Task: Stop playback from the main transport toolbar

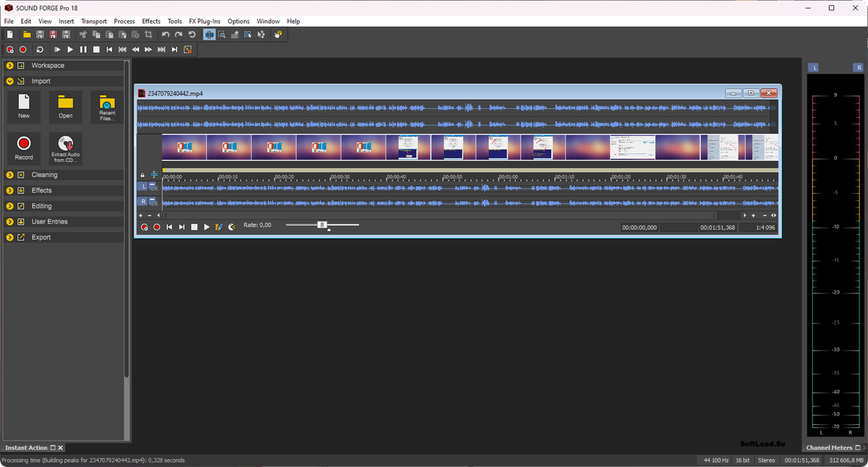Action: point(96,50)
